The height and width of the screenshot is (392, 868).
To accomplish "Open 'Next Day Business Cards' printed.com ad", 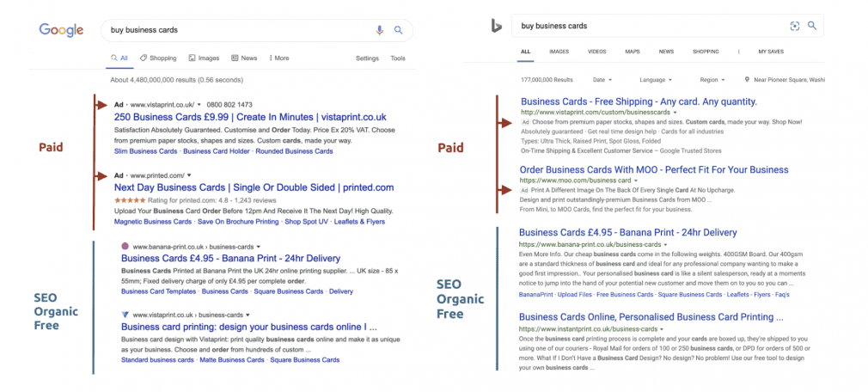I will point(254,187).
